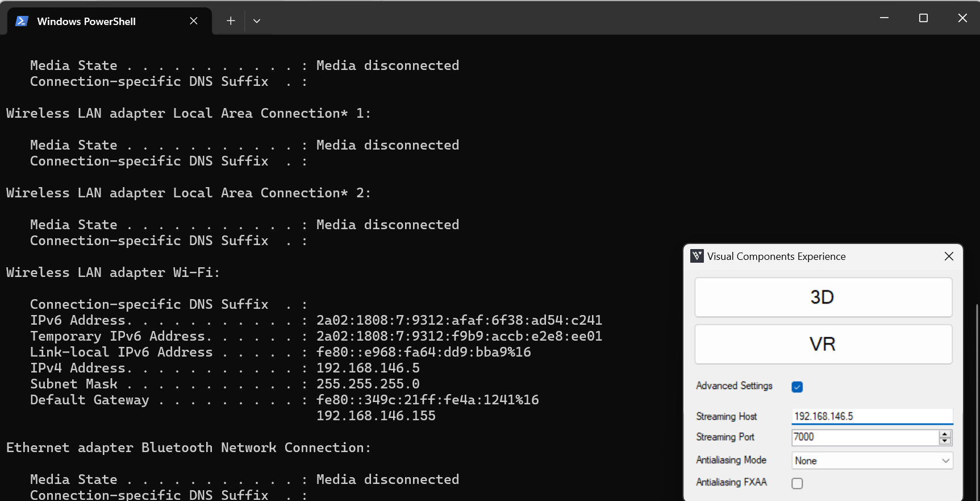980x501 pixels.
Task: Click the 2a02:...:c241 IPv6 address line
Action: pos(459,320)
